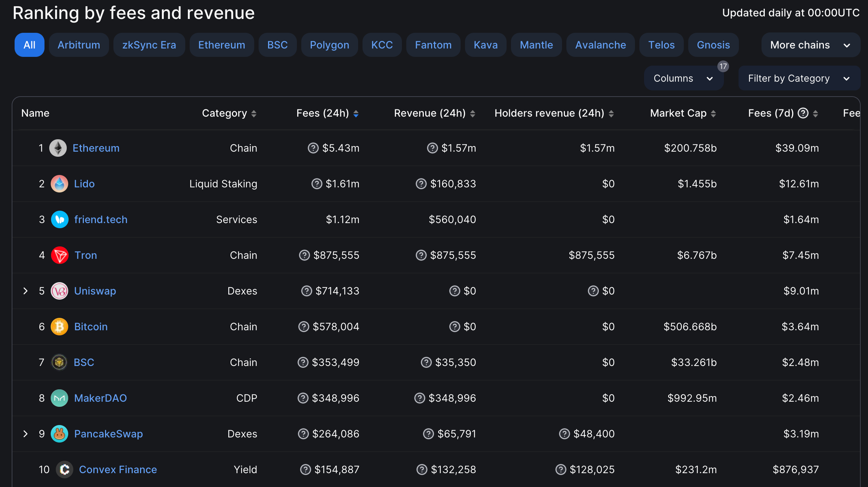Screen dimensions: 868x487
Task: Click the friend.tech logo icon
Action: tap(60, 219)
